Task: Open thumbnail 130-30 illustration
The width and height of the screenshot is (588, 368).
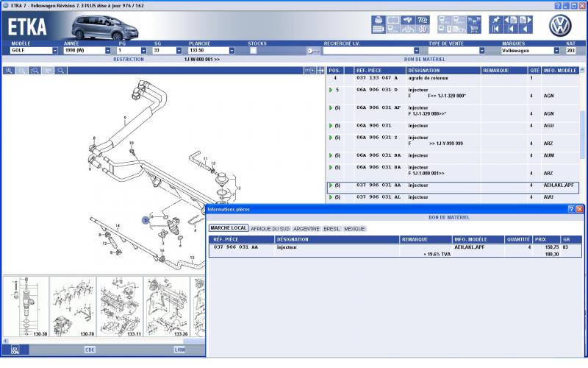Action: point(26,307)
